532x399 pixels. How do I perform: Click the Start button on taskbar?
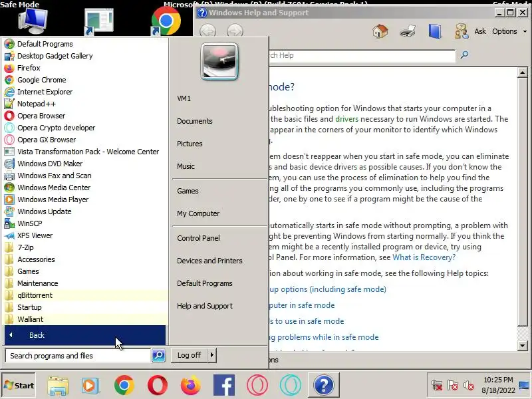19,386
